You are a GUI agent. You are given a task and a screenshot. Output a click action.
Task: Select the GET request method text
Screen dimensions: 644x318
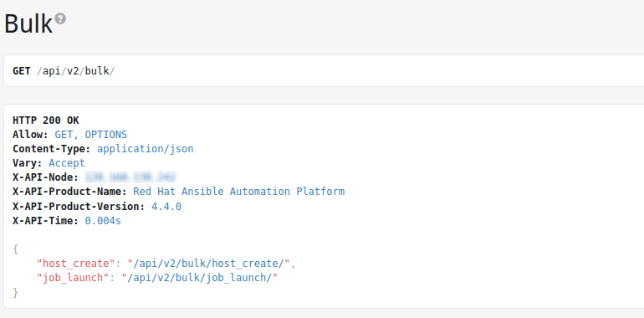(x=22, y=71)
